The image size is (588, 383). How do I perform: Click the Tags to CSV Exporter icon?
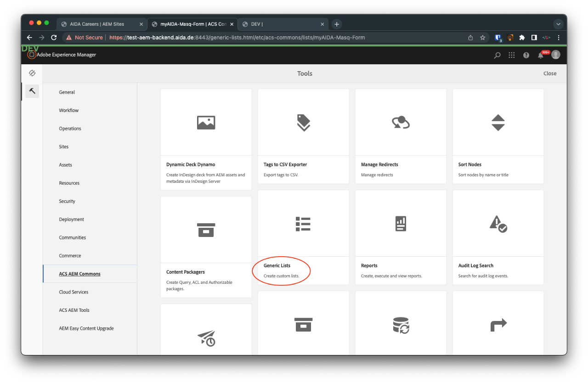click(x=303, y=123)
